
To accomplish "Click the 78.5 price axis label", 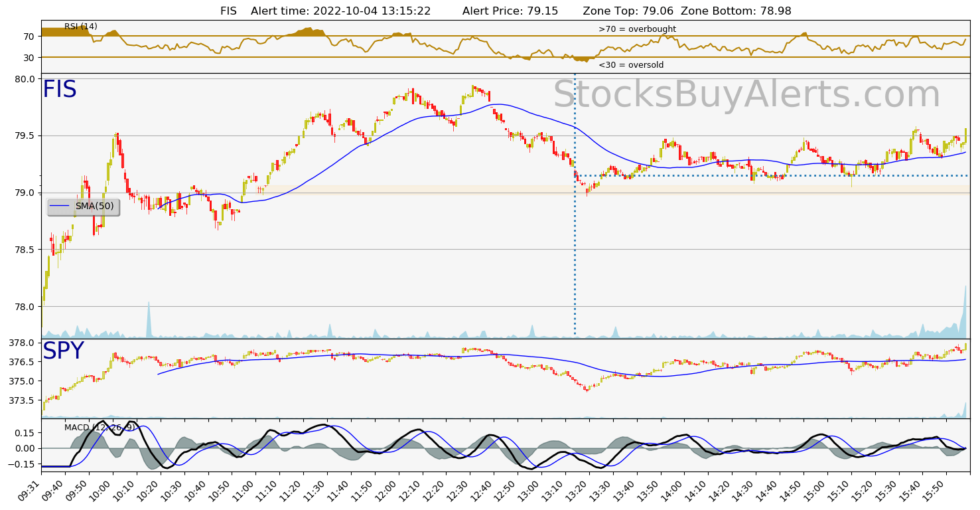I will (x=25, y=250).
